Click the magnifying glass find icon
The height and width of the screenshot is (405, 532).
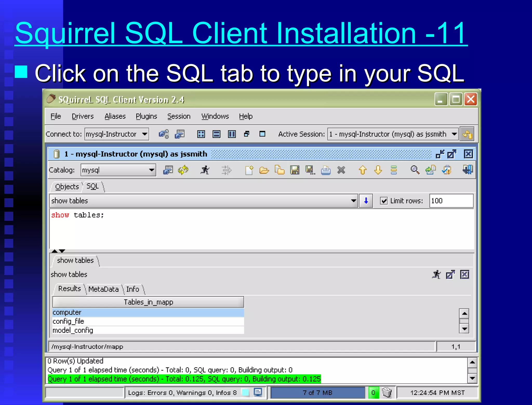(415, 170)
